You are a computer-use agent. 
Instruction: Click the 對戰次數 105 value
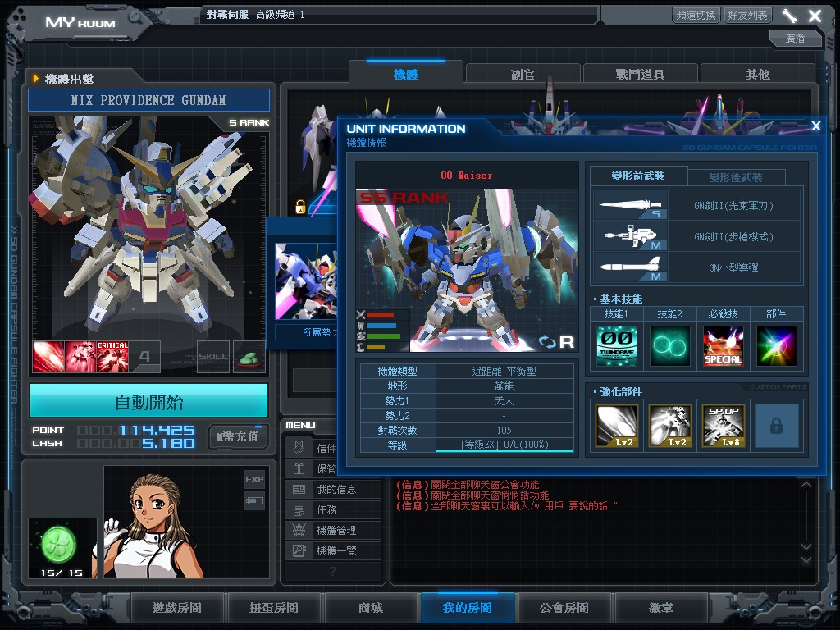(504, 430)
